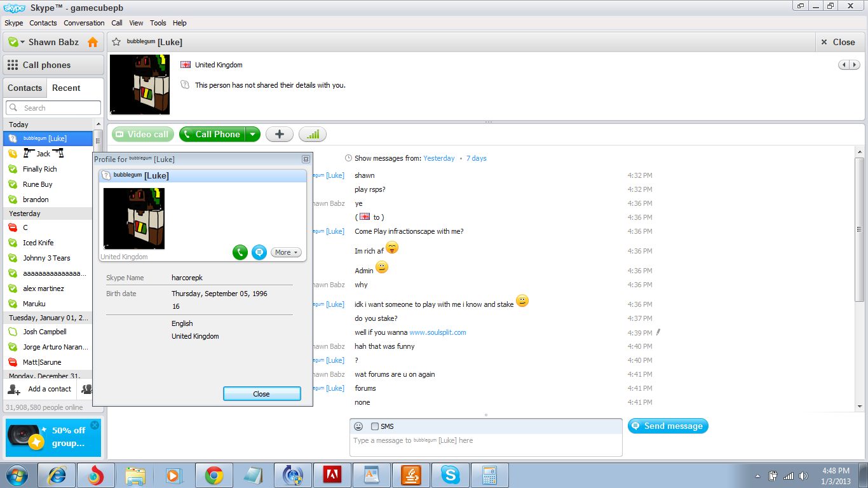
Task: Open Shawn Babz status dropdown
Action: pyautogui.click(x=22, y=42)
